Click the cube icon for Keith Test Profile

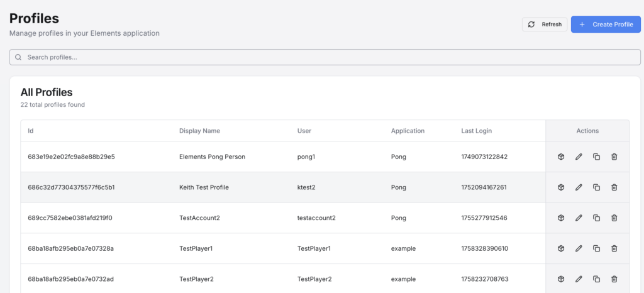[x=561, y=187]
